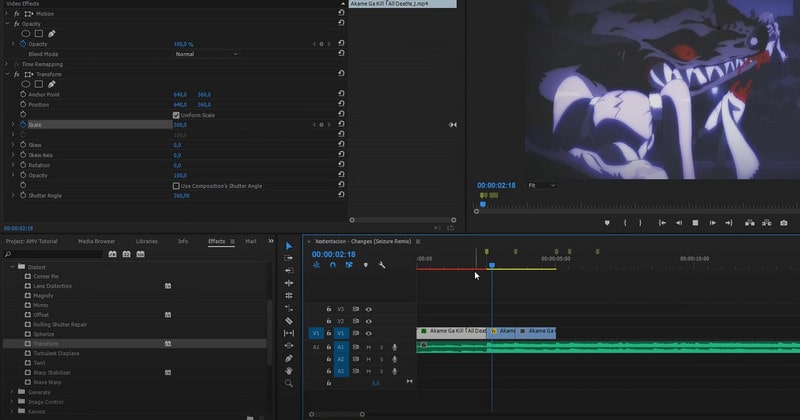The image size is (800, 420).
Task: Select the Turbulent Displace effect
Action: tap(56, 353)
